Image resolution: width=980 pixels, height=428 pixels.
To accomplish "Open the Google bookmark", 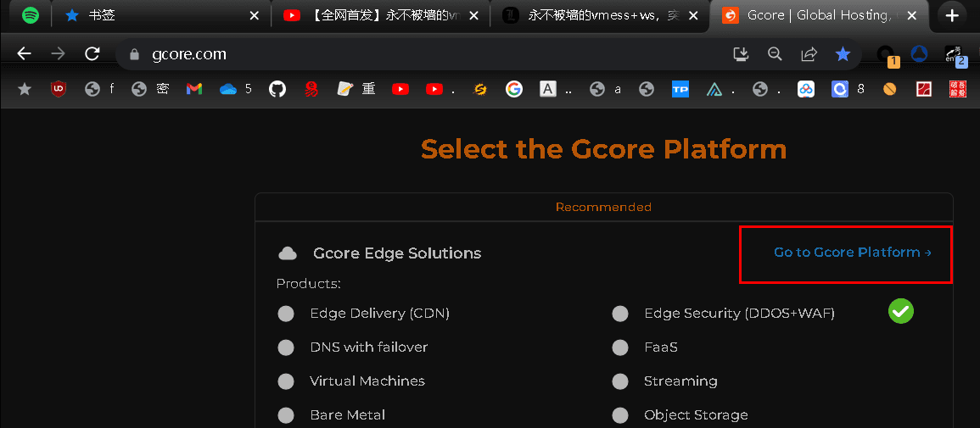I will tap(513, 89).
